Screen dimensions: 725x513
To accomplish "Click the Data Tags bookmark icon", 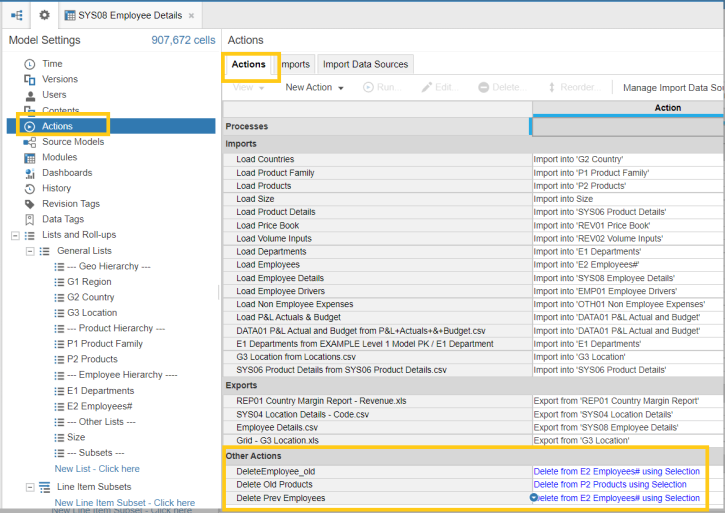I will pos(30,219).
